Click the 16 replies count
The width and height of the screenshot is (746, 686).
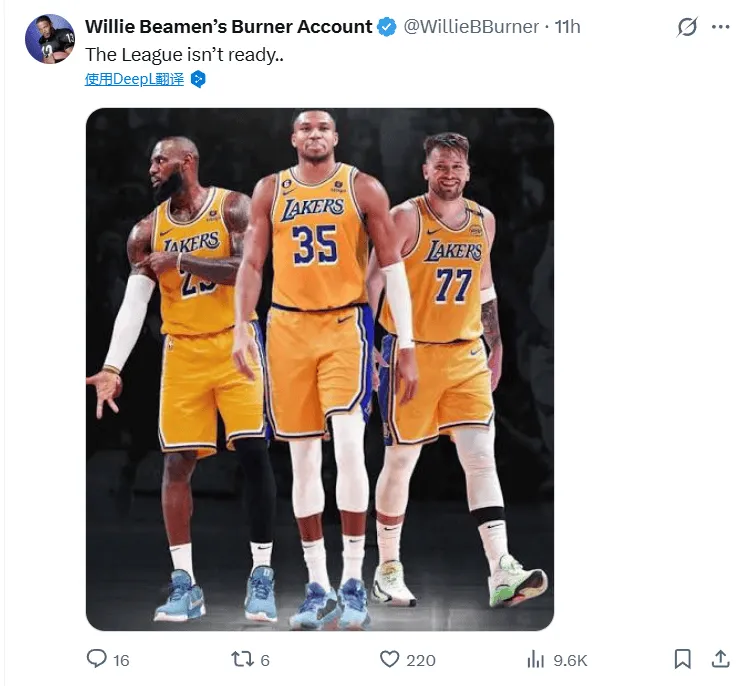click(122, 660)
